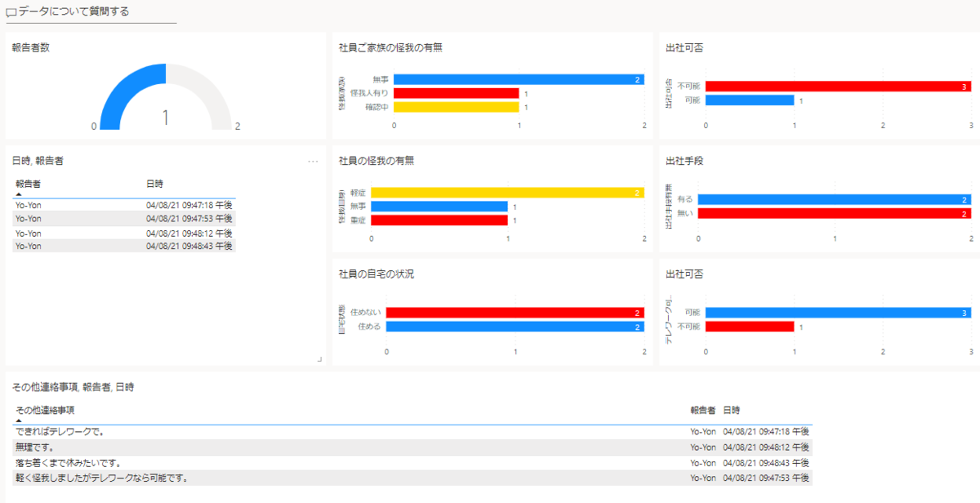
Task: Click the その他連絡事項 column header
Action: (45, 410)
